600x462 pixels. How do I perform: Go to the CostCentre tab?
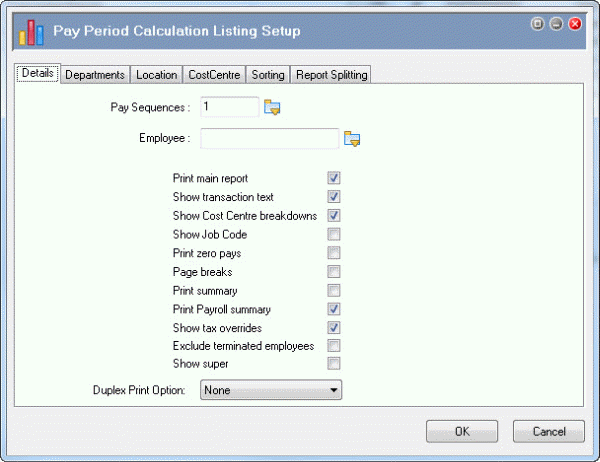(x=214, y=75)
